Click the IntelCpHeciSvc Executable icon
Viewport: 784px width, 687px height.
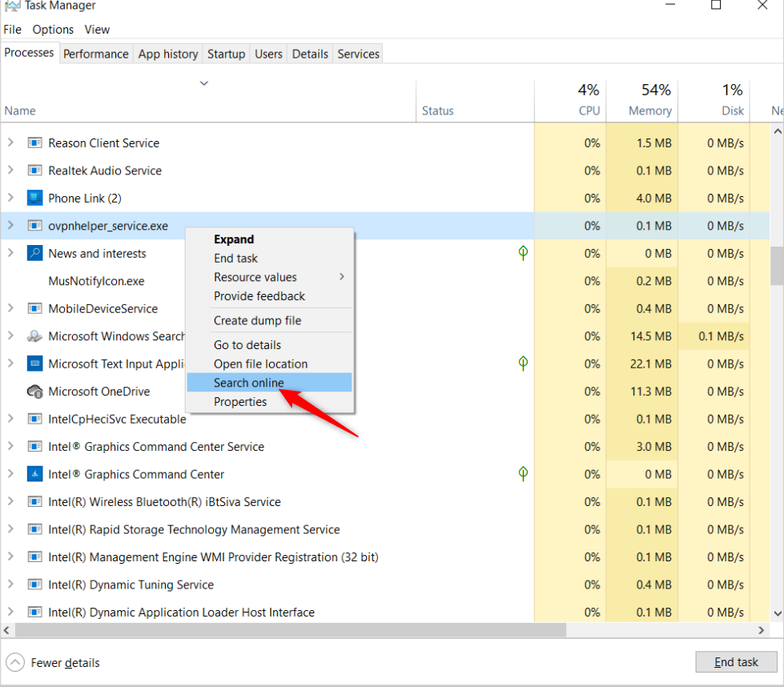point(34,419)
